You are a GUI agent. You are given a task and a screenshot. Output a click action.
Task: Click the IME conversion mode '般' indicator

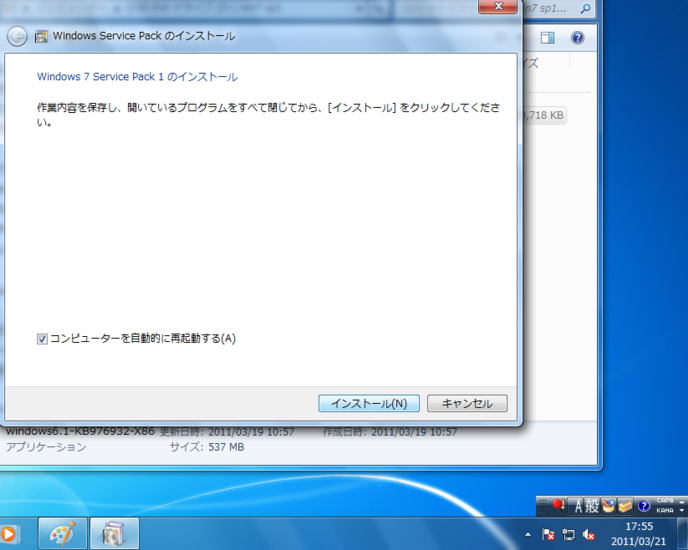click(x=591, y=506)
